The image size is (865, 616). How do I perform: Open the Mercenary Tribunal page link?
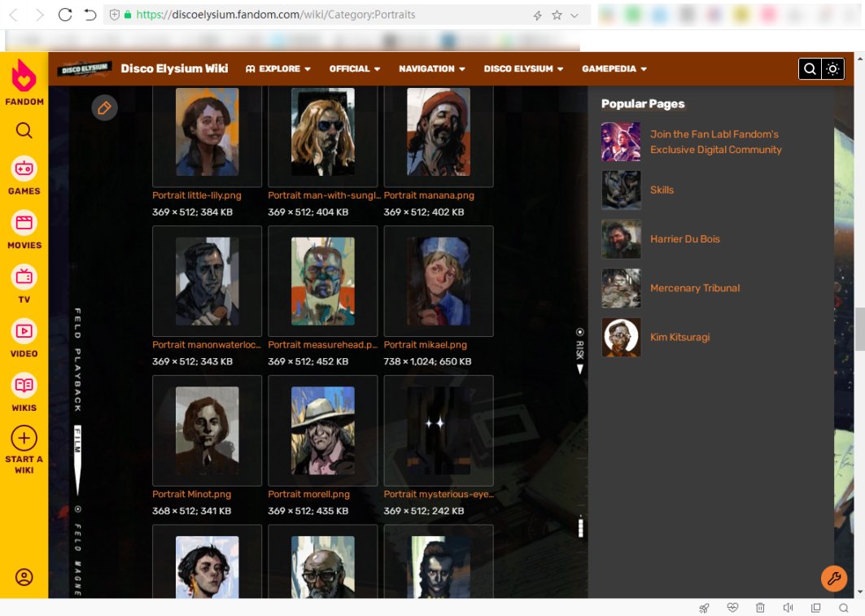pyautogui.click(x=695, y=288)
